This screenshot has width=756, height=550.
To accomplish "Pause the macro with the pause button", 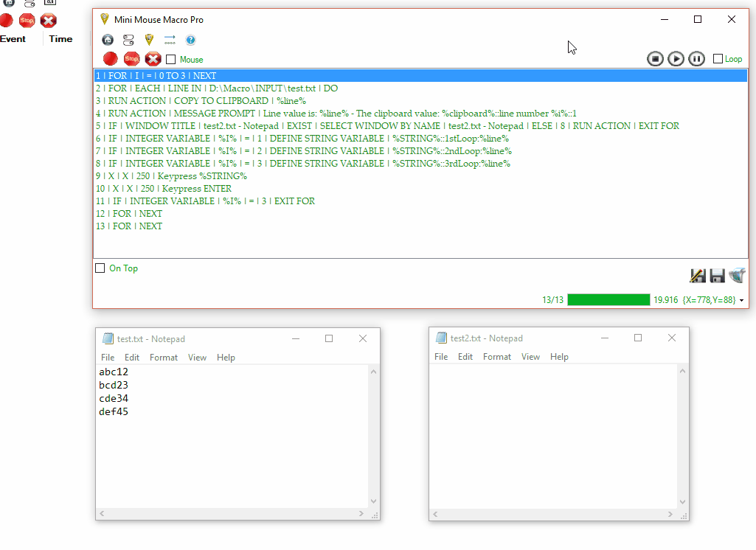I will (x=696, y=59).
